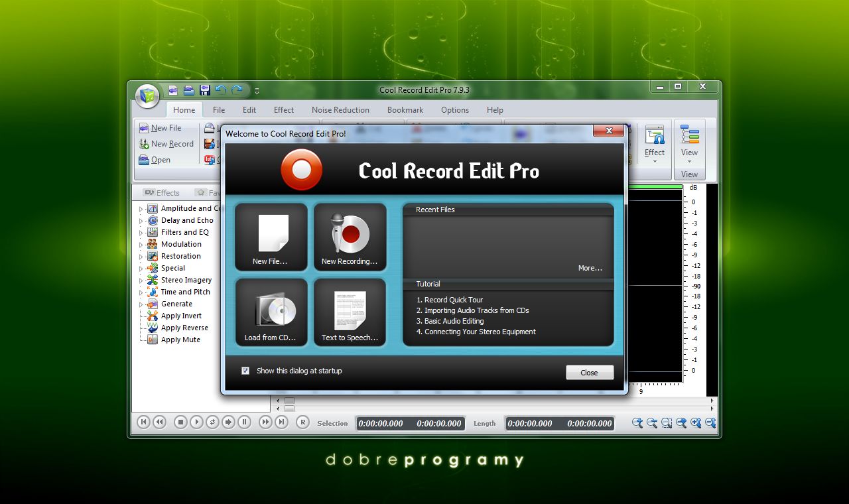Switch to the Effect ribbon tab
849x504 pixels.
point(284,110)
